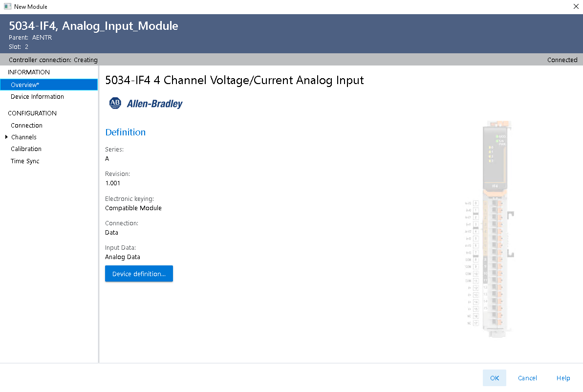Click the Revision value 1.001
Image resolution: width=583 pixels, height=392 pixels.
point(113,183)
